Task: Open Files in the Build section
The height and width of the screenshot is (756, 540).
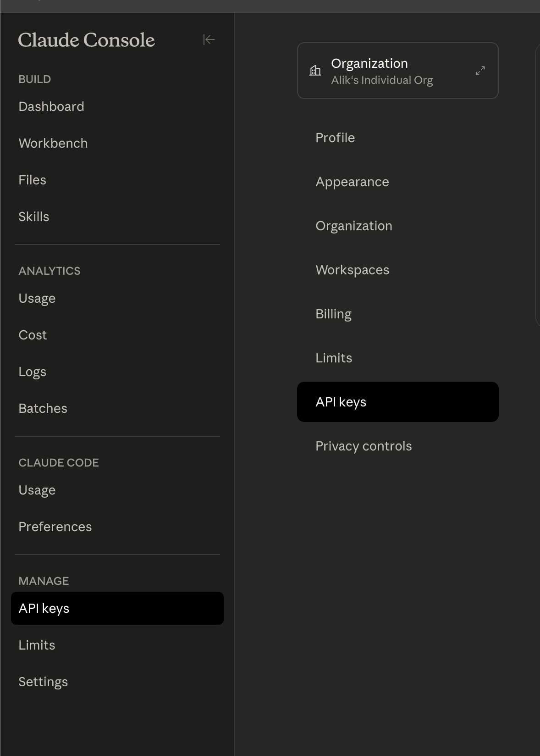Action: pos(33,180)
